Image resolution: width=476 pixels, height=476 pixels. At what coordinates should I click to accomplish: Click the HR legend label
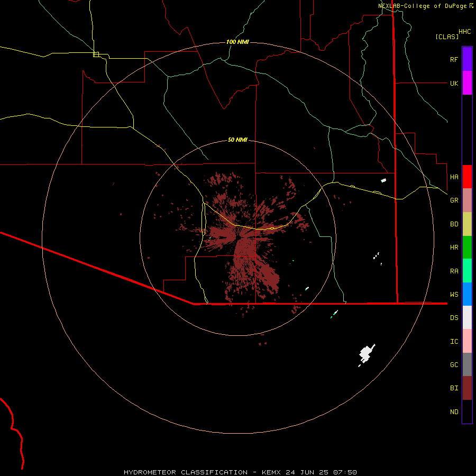[x=454, y=248]
